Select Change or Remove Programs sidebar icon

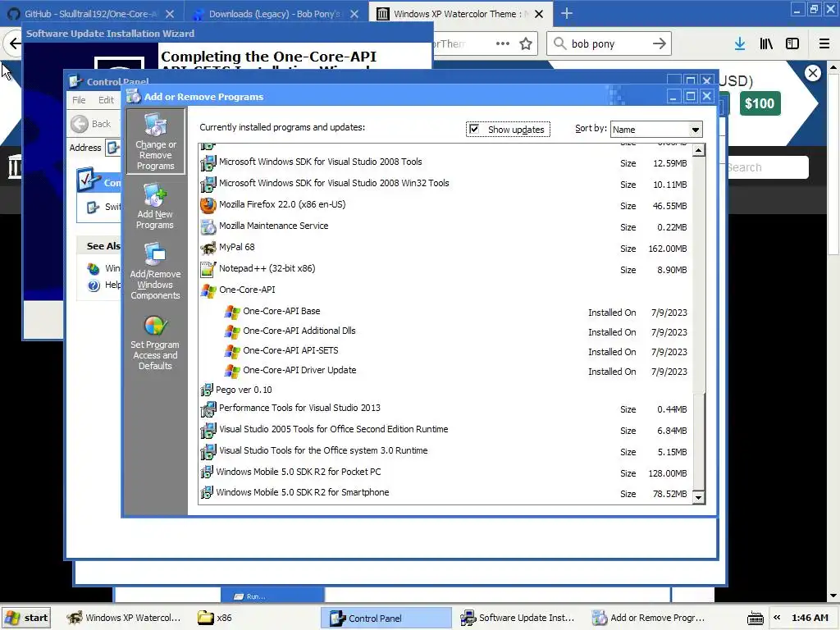point(156,141)
